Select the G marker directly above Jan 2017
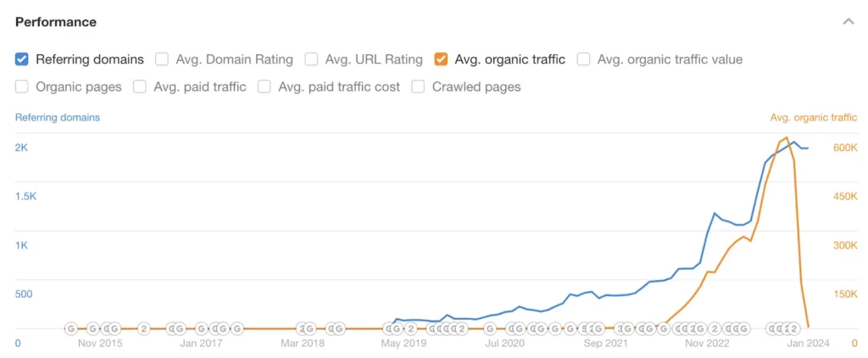868x358 pixels. point(202,328)
